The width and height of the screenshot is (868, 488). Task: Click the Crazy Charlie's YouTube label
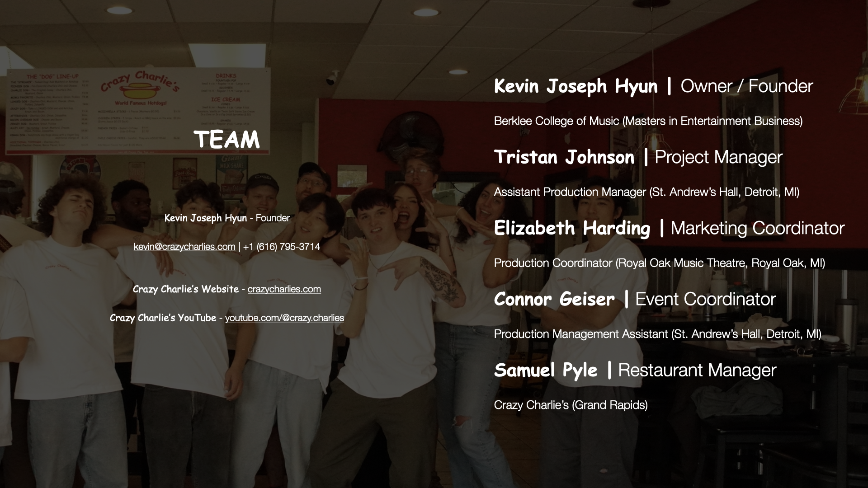163,318
